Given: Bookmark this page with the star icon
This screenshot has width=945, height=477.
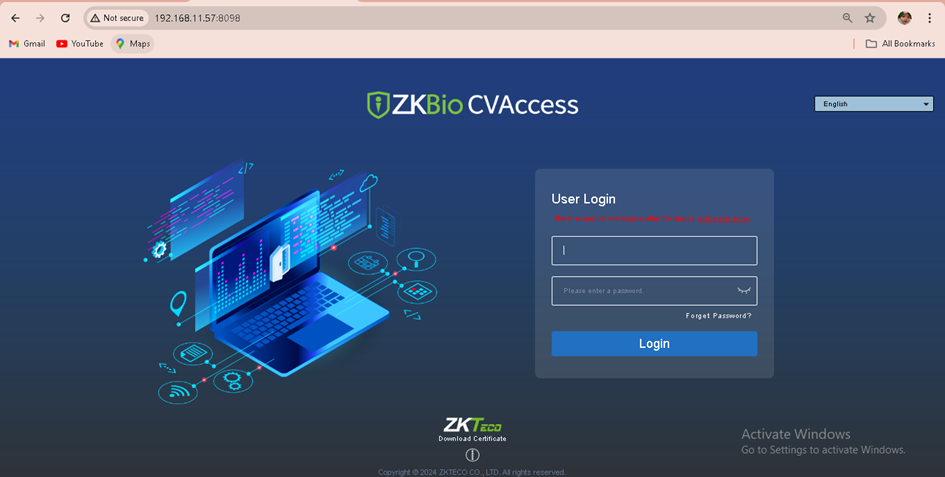Looking at the screenshot, I should coord(870,18).
